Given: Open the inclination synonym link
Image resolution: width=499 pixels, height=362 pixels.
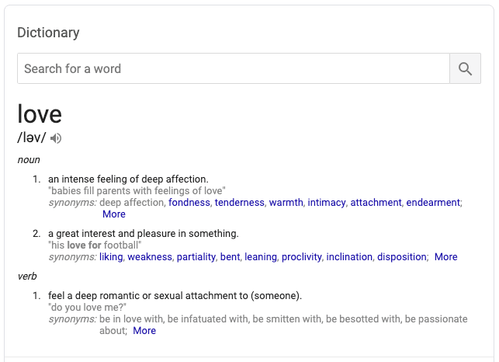Looking at the screenshot, I should (349, 257).
